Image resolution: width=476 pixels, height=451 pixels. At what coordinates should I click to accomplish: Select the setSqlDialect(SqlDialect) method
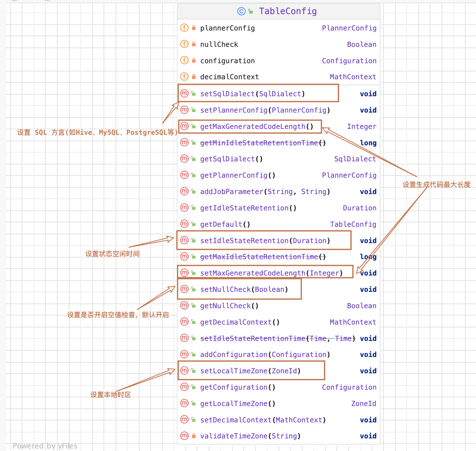[252, 94]
